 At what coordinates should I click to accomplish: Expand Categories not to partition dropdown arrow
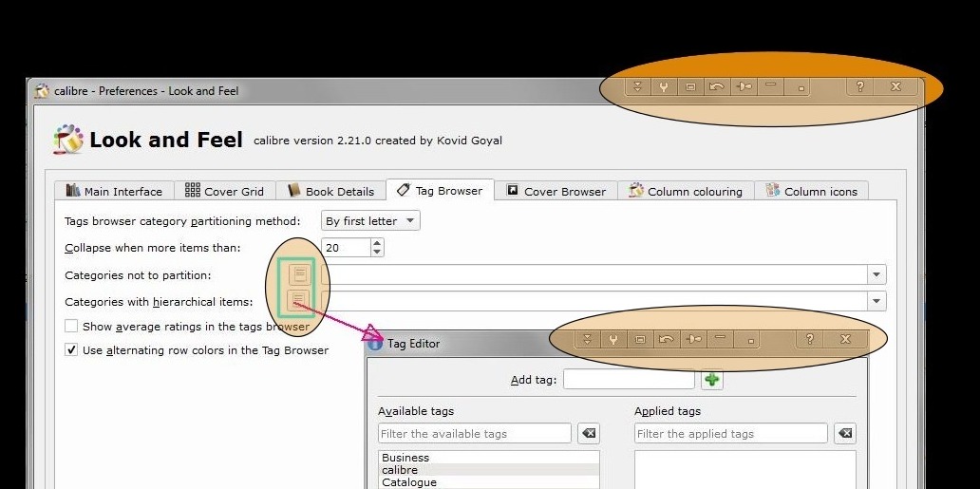pyautogui.click(x=876, y=273)
